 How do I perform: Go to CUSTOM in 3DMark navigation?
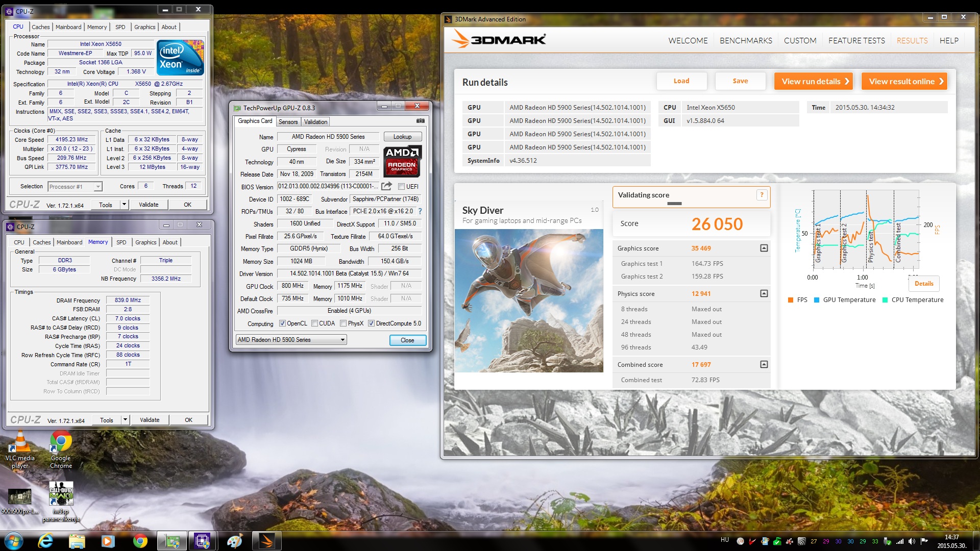(800, 41)
